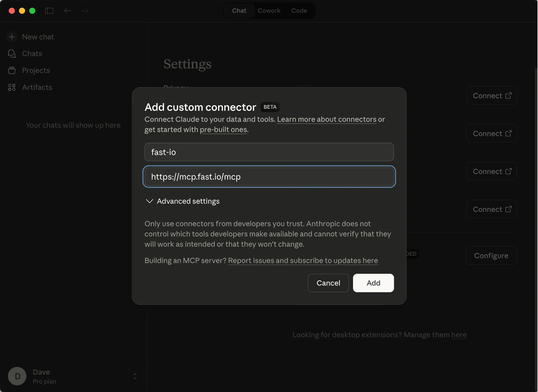
Task: Open Projects in the sidebar
Action: 36,70
